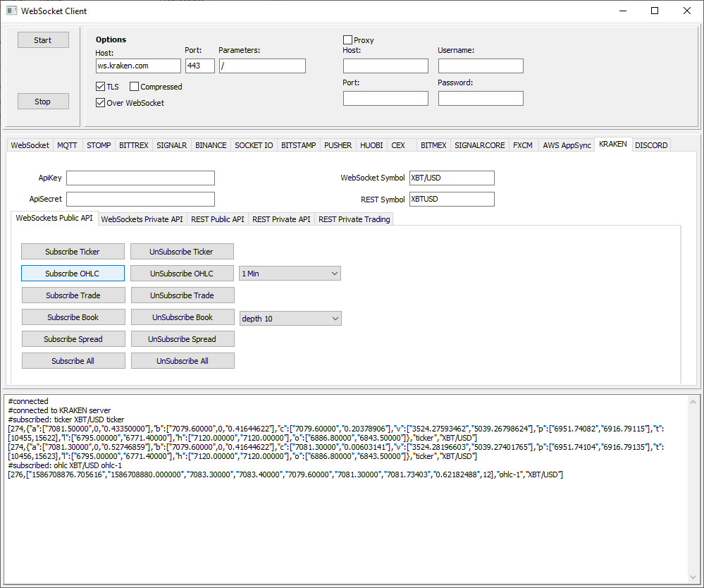Open the OHLC interval dropdown showing 1 Min
Screen dimensions: 704x588
click(290, 274)
